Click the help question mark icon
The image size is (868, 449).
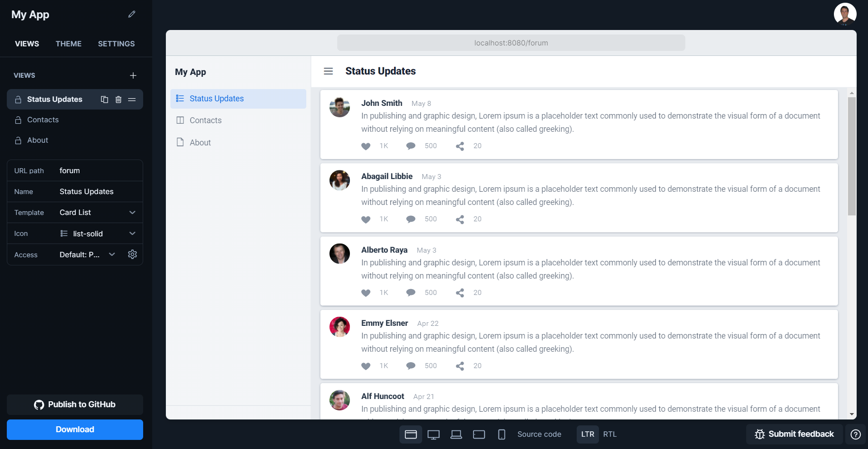(855, 434)
